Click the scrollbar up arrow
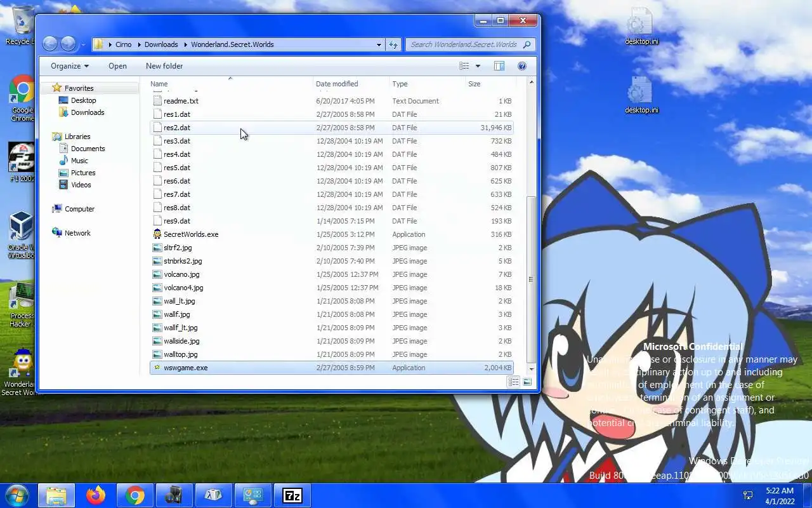Viewport: 812px width, 508px height. (532, 83)
